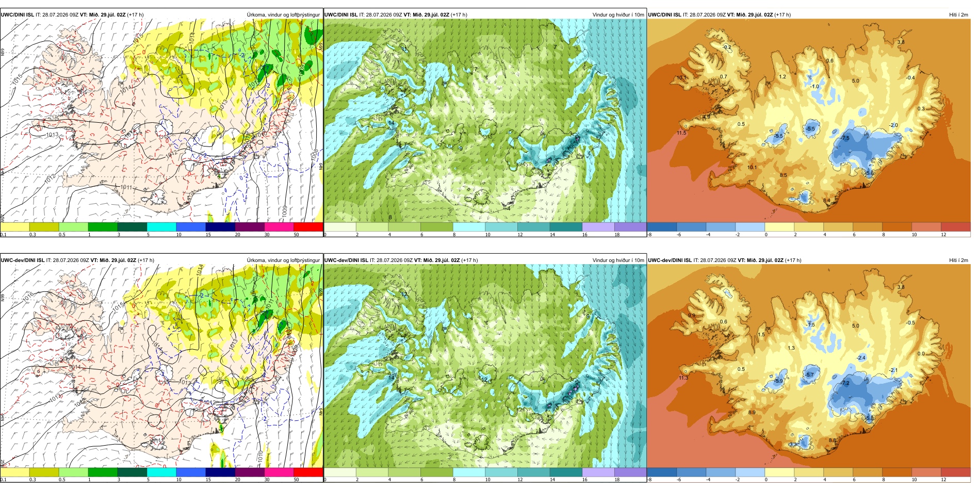The width and height of the screenshot is (980, 490).
Task: Open the top UWC/DINI 2m temperature map
Action: point(808,121)
